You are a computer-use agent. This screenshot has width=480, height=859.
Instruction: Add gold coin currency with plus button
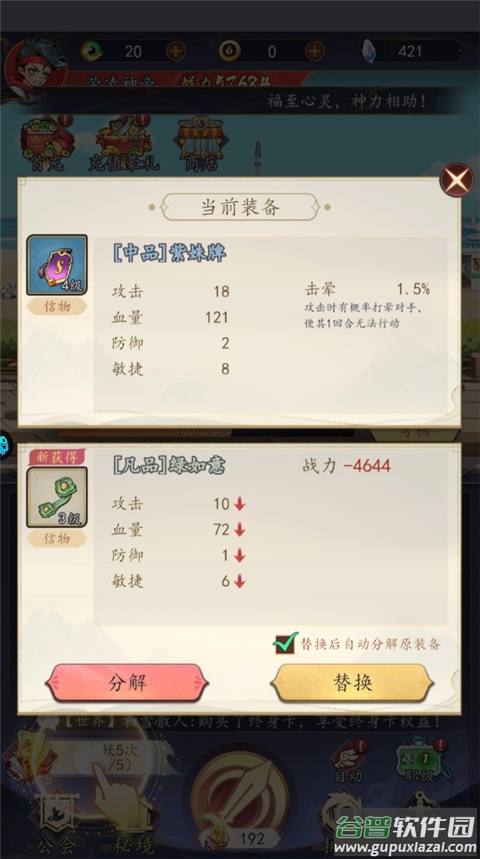pyautogui.click(x=314, y=51)
